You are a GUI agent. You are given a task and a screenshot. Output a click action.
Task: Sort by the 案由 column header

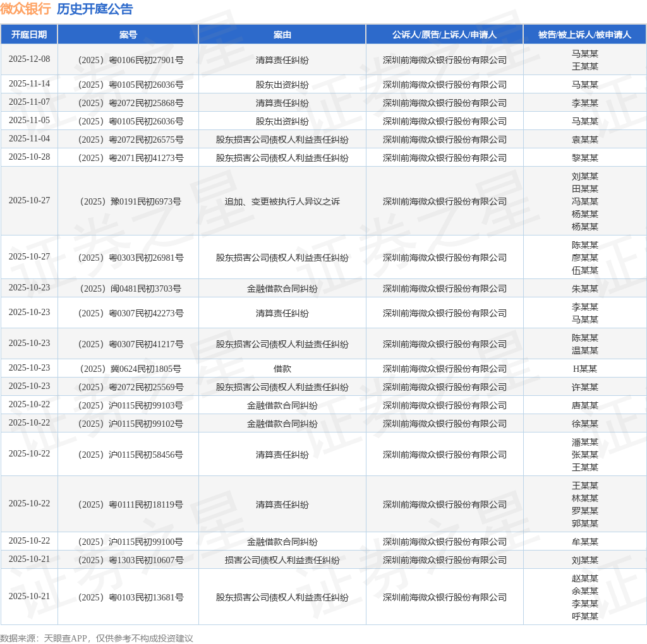pyautogui.click(x=282, y=35)
